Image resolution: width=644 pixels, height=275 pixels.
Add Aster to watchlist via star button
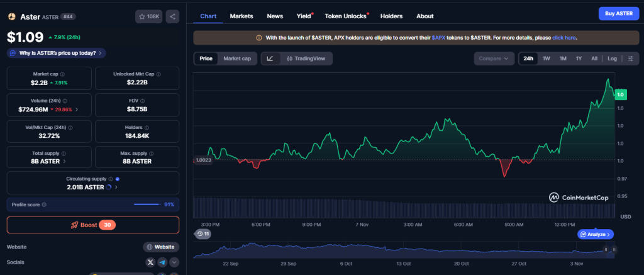point(148,17)
